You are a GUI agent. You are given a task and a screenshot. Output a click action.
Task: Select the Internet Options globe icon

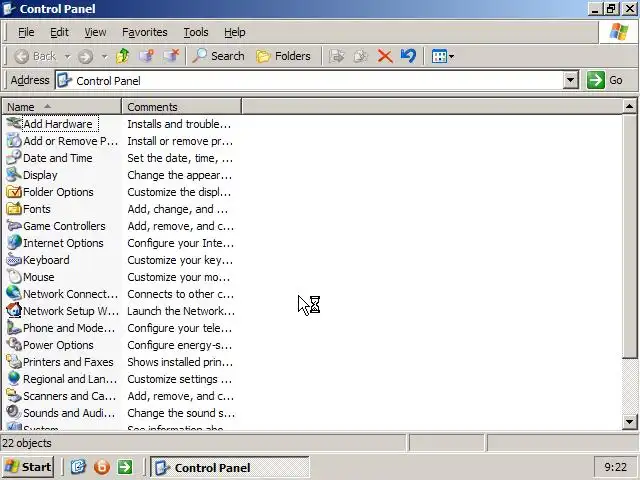pyautogui.click(x=14, y=243)
